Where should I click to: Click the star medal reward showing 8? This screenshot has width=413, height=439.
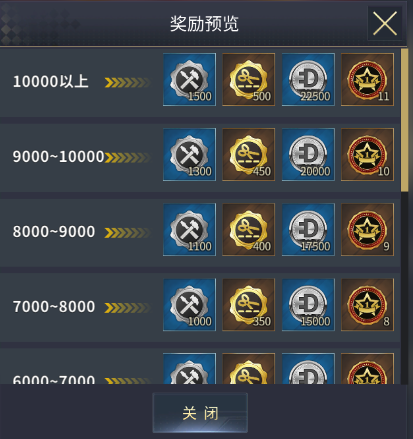click(x=367, y=305)
